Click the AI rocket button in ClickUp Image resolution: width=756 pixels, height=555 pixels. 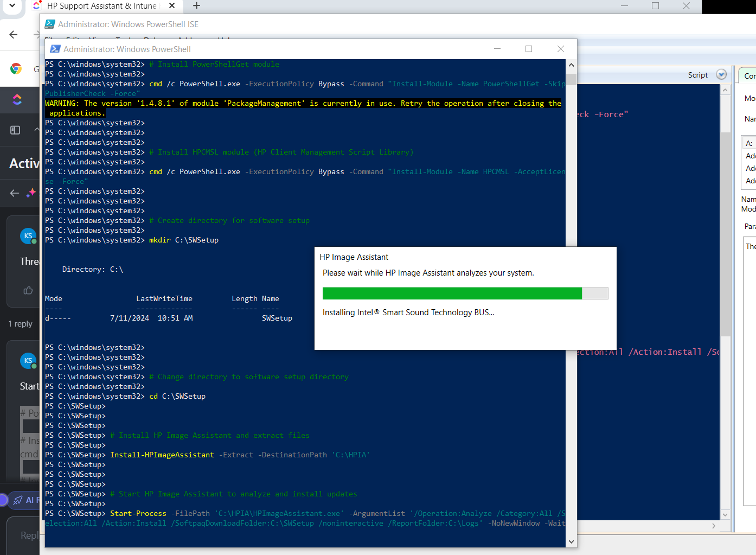[x=24, y=500]
